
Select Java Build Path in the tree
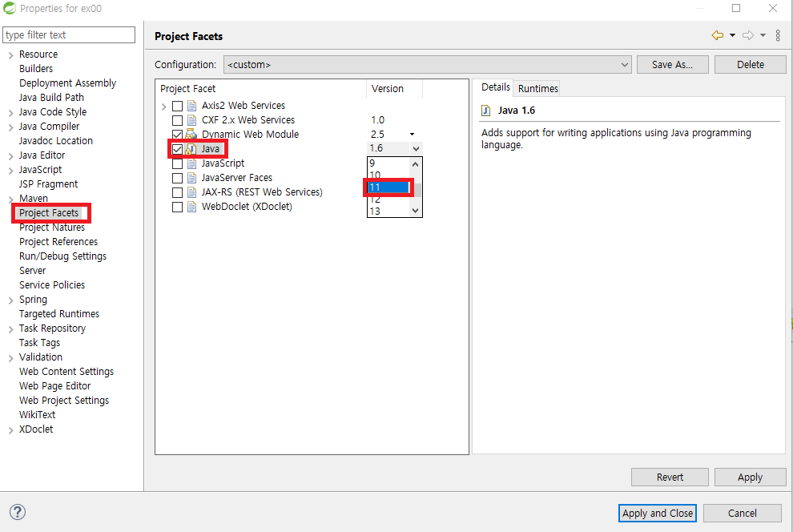[x=51, y=98]
